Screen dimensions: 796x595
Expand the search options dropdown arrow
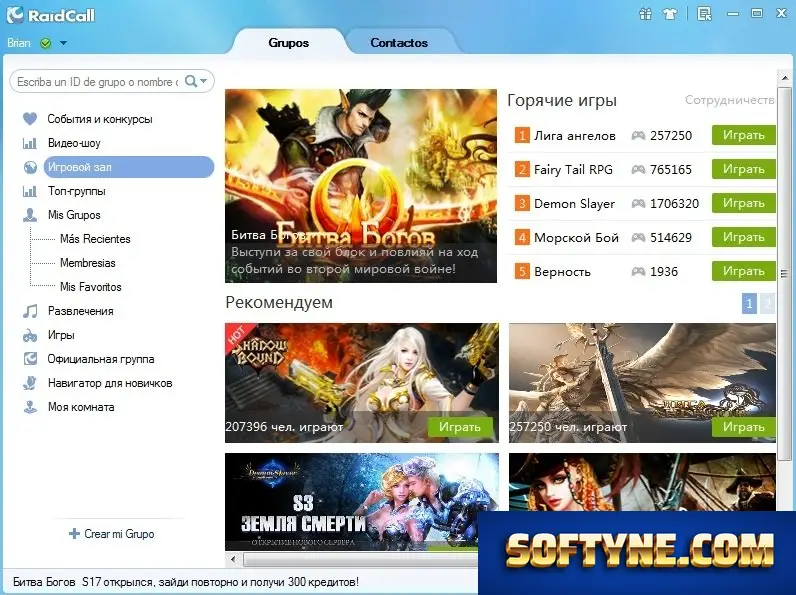tap(204, 81)
